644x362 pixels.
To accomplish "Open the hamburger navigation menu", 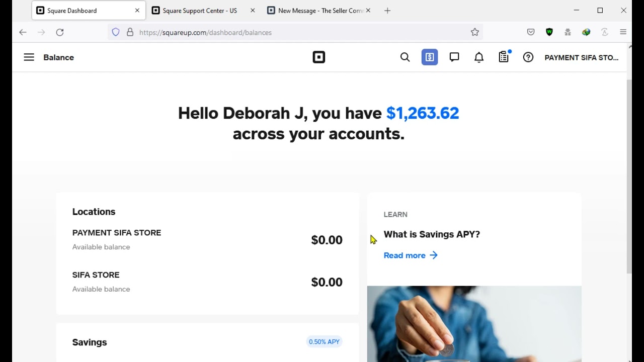I will 29,57.
